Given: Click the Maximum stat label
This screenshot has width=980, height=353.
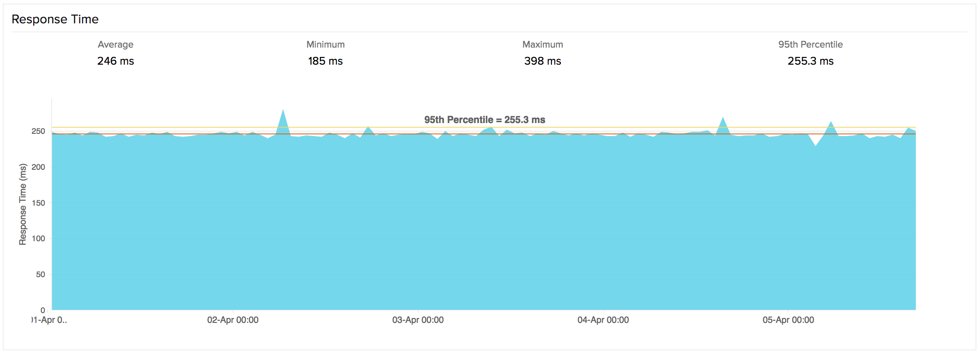Looking at the screenshot, I should pos(542,44).
